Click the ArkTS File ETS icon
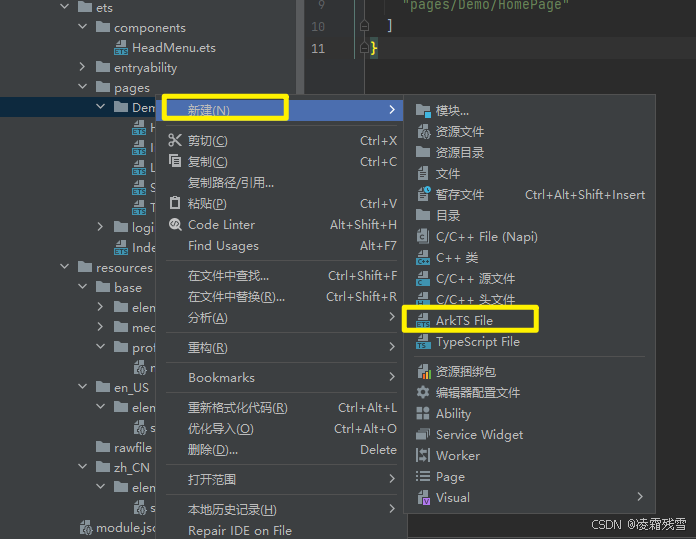The width and height of the screenshot is (696, 539). [x=423, y=321]
